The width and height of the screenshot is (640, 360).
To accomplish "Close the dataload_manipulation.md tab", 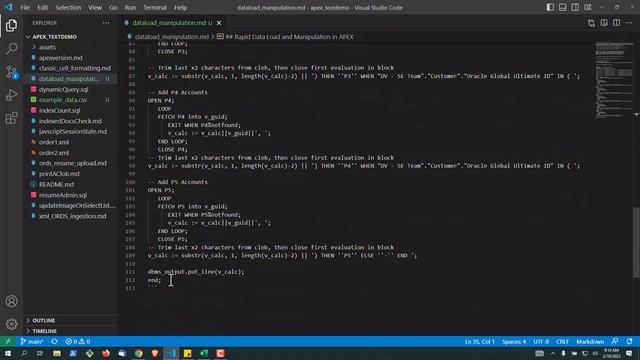I will click(219, 23).
